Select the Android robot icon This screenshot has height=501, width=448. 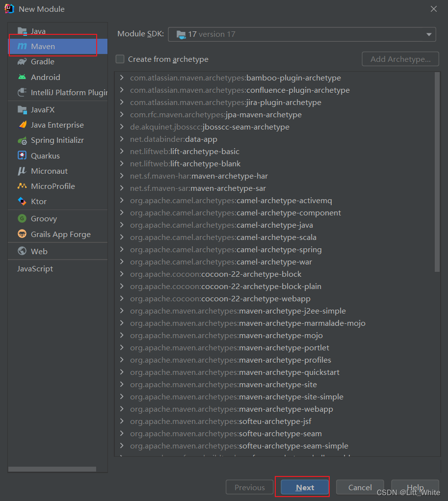[22, 77]
